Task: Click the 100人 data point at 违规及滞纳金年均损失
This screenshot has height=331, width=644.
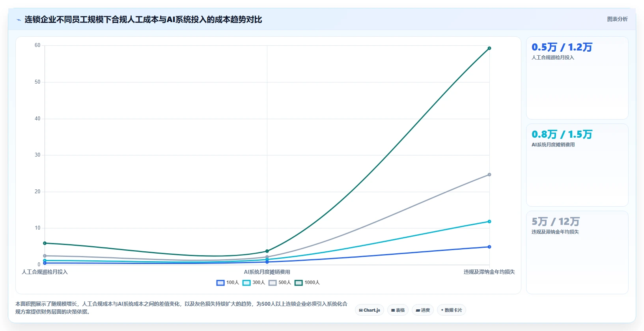Action: [x=489, y=247]
